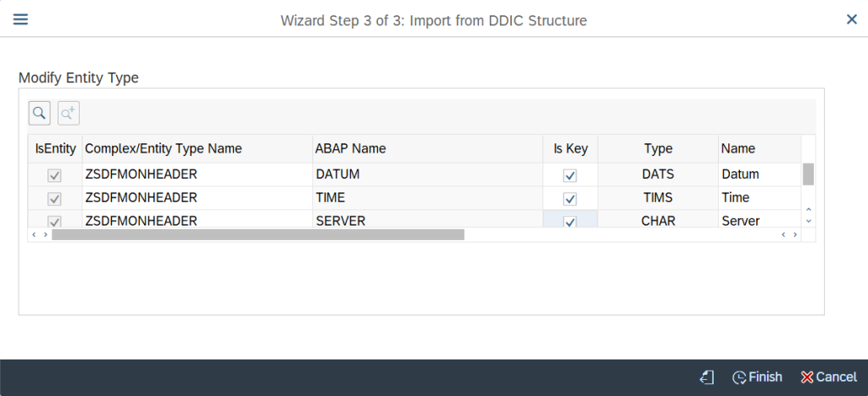Image resolution: width=868 pixels, height=396 pixels.
Task: Open the hamburger menu icon
Action: [x=20, y=20]
